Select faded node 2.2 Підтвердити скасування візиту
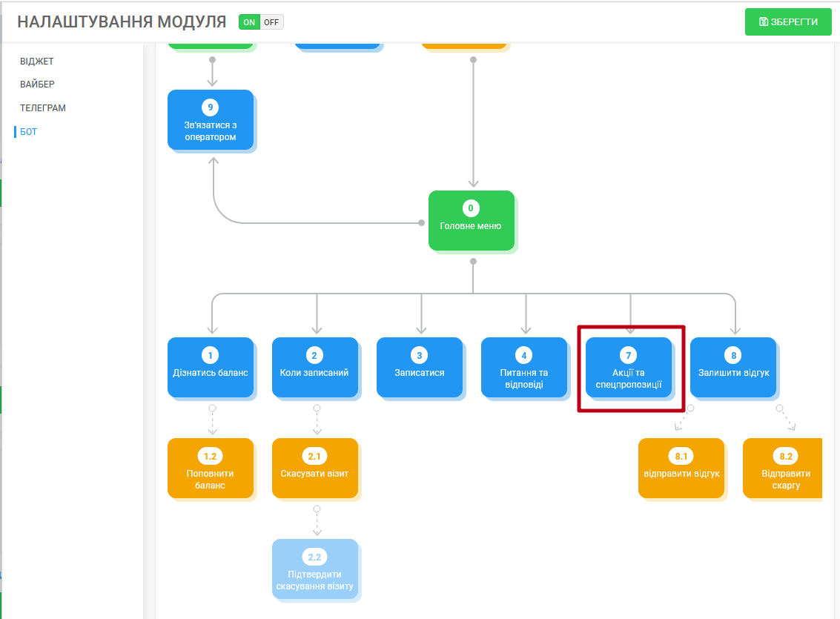840x619 pixels. coord(315,569)
